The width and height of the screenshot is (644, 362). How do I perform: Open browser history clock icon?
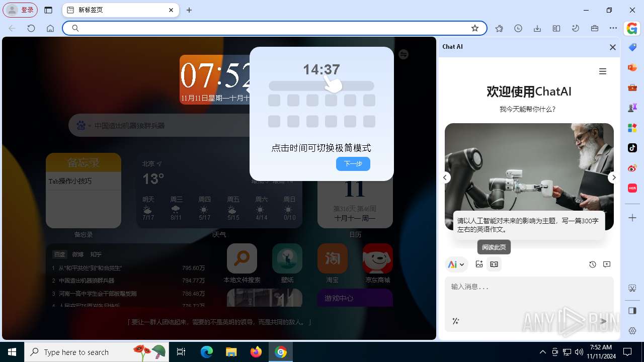(x=518, y=29)
